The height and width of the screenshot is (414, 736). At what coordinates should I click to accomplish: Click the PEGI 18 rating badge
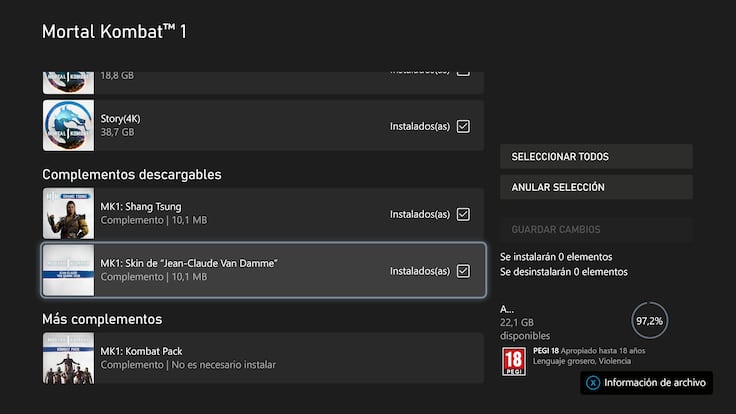point(513,361)
